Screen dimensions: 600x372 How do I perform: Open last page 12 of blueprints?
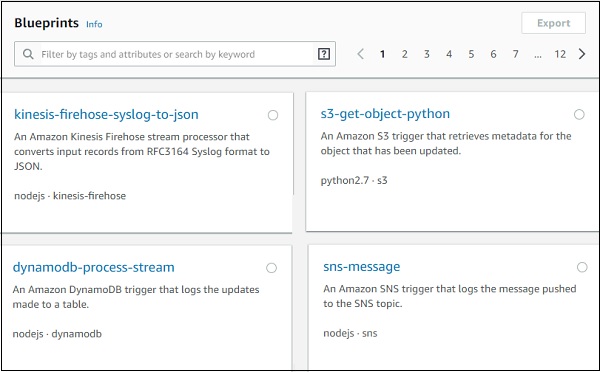(560, 54)
